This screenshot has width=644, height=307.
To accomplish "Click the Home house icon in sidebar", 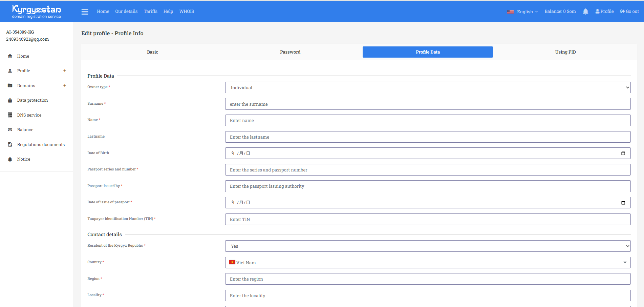I will click(x=10, y=56).
